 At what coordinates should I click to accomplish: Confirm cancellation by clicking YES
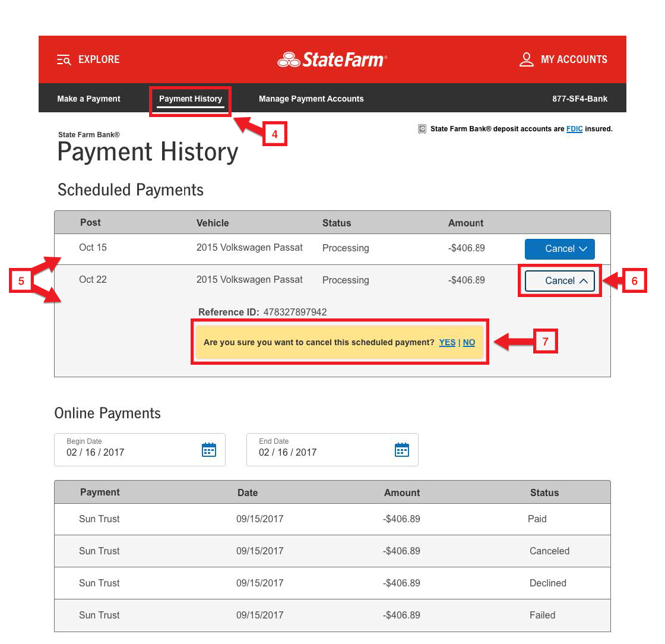pyautogui.click(x=447, y=342)
